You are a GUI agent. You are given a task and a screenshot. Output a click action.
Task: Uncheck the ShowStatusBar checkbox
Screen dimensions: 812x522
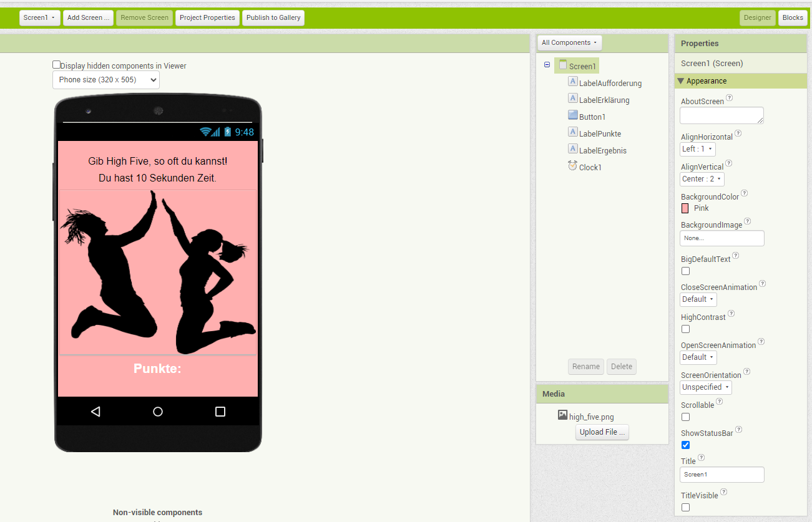685,445
